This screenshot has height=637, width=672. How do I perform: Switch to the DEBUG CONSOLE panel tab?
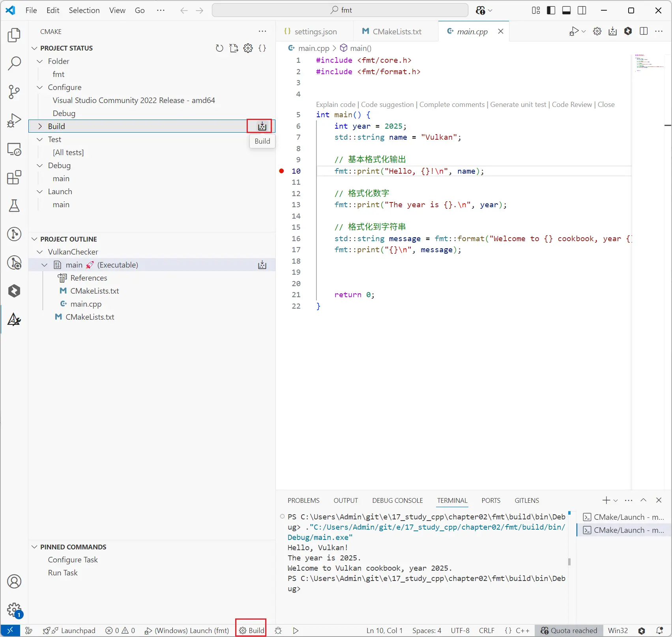coord(397,500)
